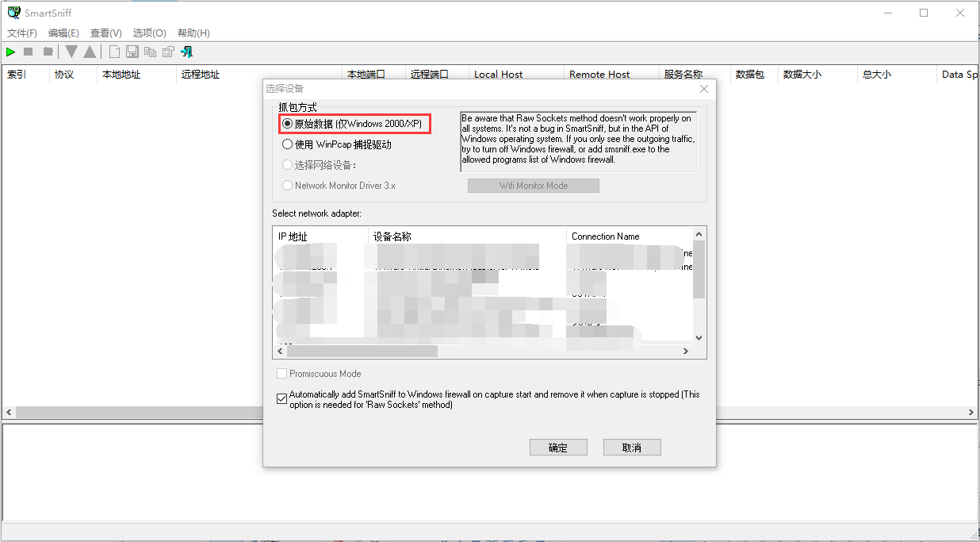Viewport: 980px width, 542px height.
Task: Click the 数据包 column header
Action: (x=755, y=74)
